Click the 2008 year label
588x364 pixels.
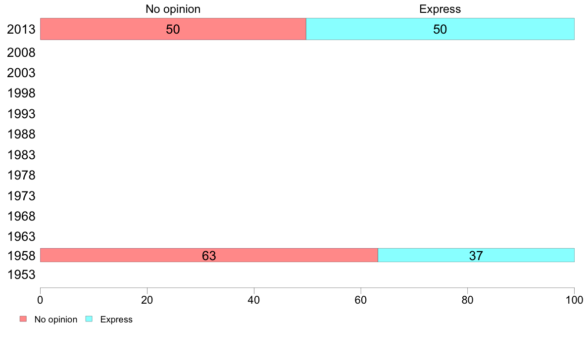(x=21, y=52)
